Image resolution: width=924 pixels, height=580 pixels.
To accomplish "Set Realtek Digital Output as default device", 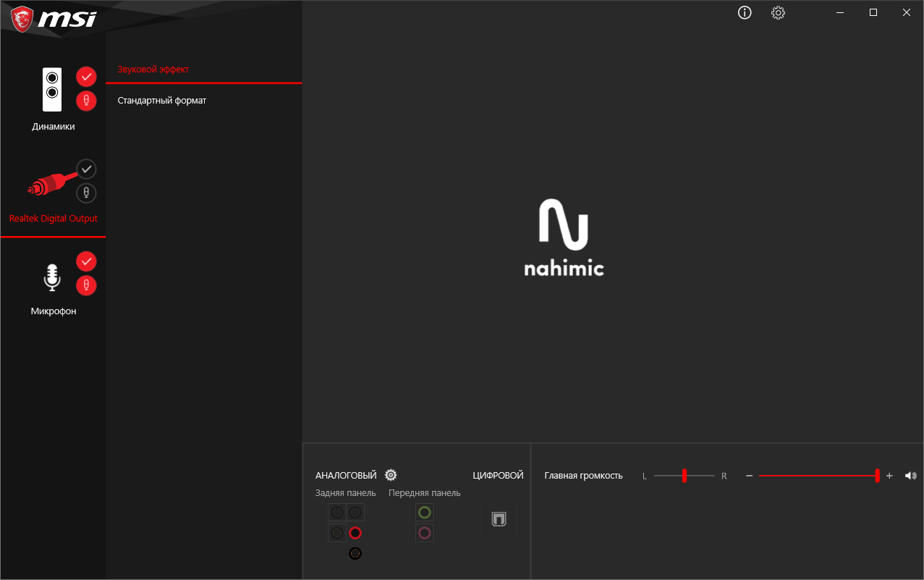I will 86,169.
